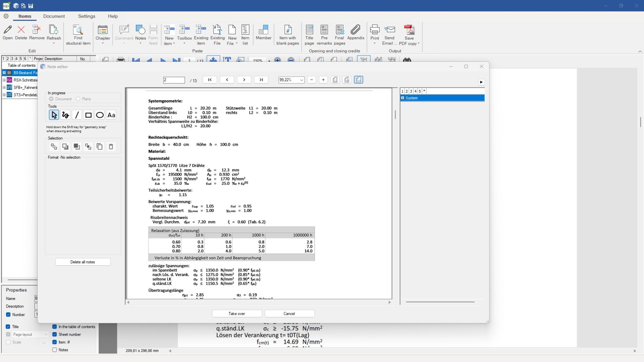Go to first page in Note editor
644x362 pixels.
(x=210, y=80)
